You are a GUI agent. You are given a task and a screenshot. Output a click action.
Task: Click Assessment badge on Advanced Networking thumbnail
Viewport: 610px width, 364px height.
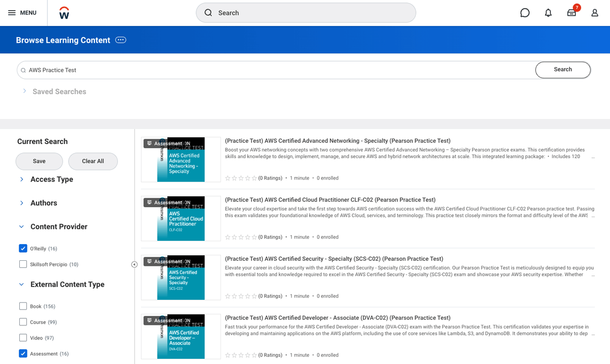click(x=164, y=143)
